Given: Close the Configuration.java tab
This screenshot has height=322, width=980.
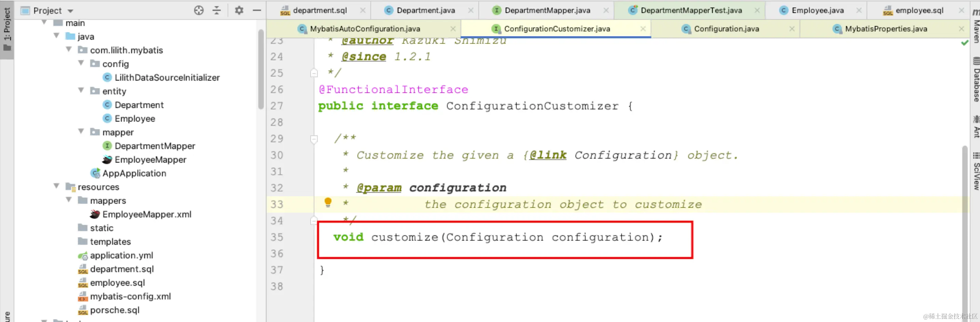Looking at the screenshot, I should (x=792, y=29).
